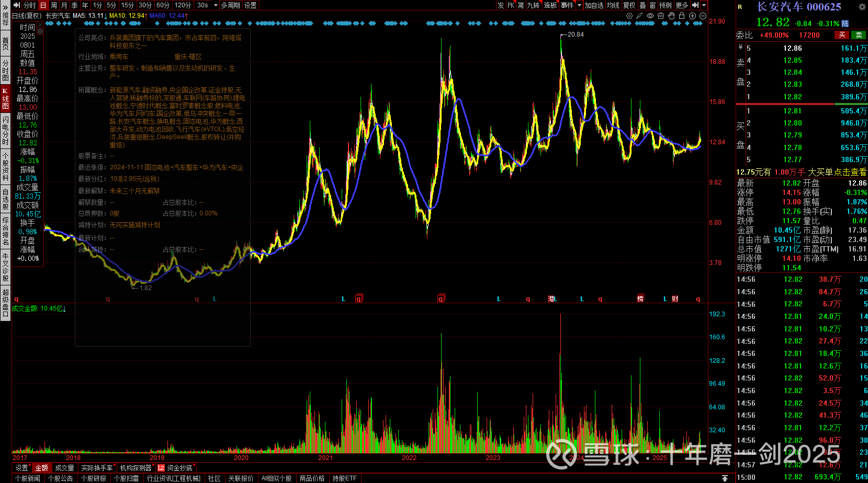
Task: Select the hand pan tool icon
Action: tap(671, 16)
